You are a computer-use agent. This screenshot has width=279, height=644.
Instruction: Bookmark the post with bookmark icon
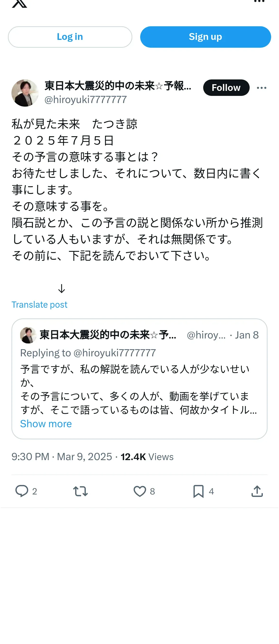(x=198, y=491)
